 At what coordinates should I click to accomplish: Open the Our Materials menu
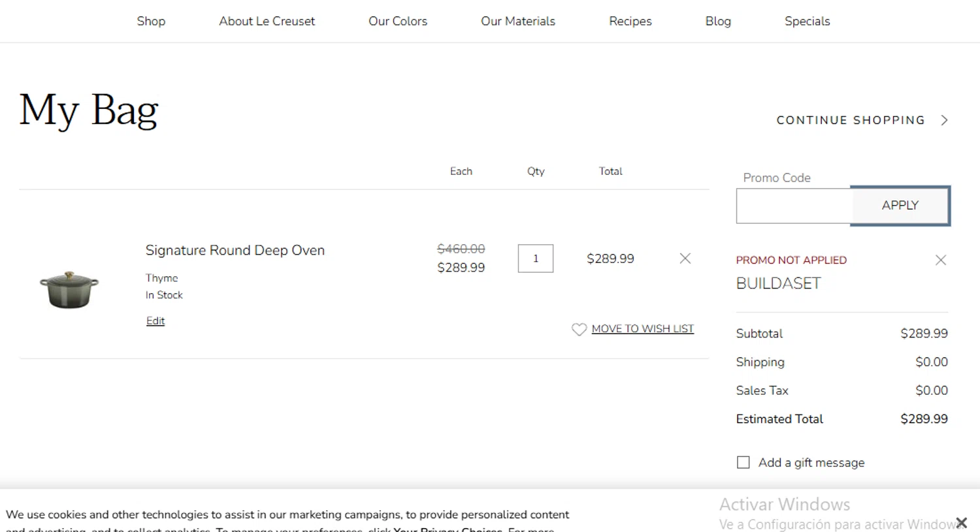point(518,21)
